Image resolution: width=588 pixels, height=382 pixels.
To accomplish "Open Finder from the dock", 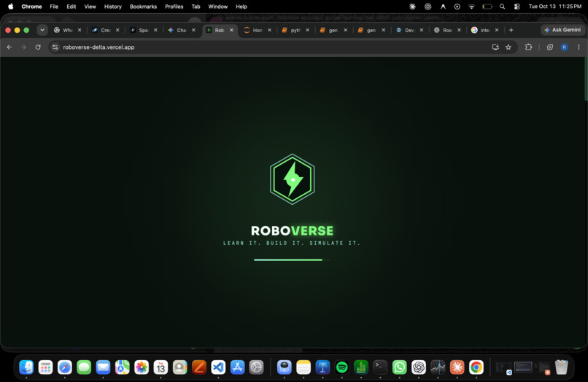I will click(26, 367).
